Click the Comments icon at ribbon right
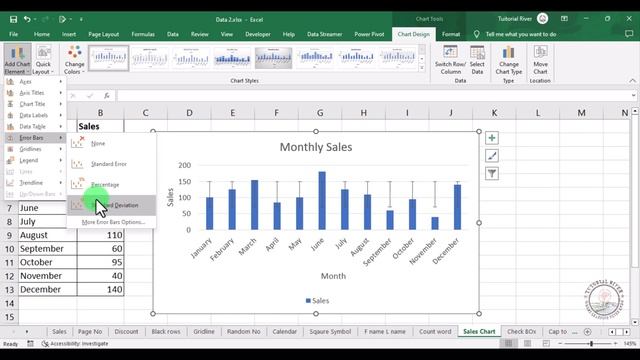 (629, 34)
